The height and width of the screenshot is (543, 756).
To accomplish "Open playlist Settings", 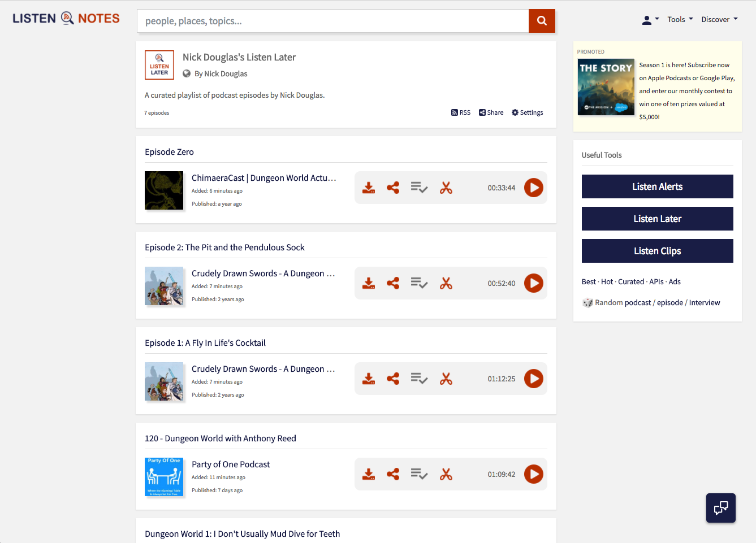I will pos(528,112).
